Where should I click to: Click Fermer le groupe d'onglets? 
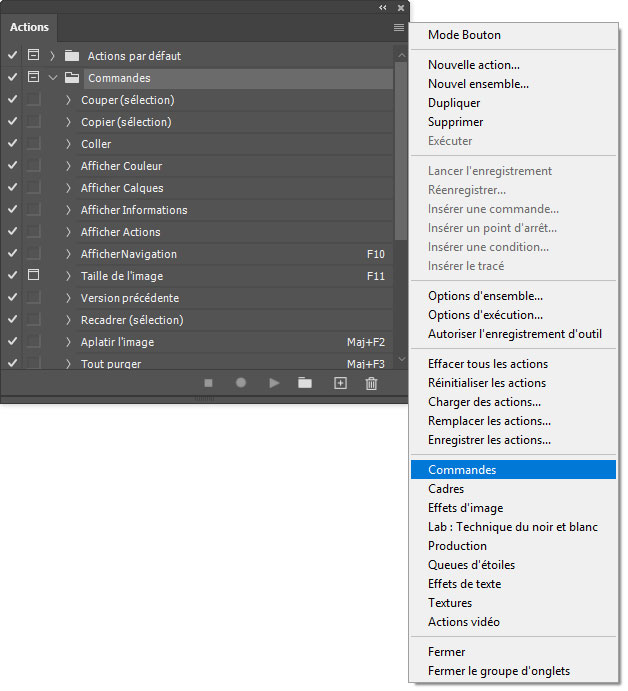coord(498,671)
